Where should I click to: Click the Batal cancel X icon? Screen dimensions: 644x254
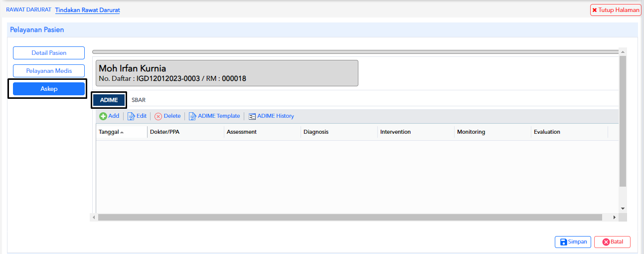(606, 242)
